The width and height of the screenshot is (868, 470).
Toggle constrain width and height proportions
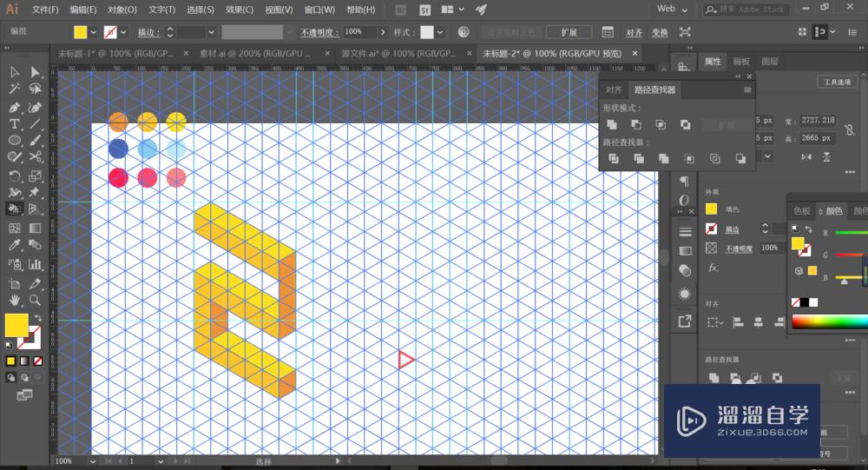[850, 129]
